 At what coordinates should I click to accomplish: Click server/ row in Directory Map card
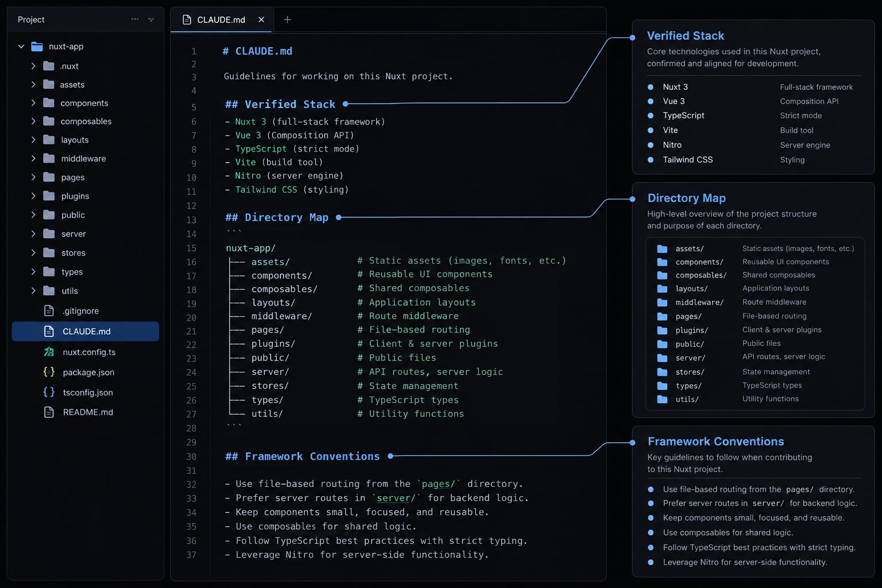pos(755,357)
